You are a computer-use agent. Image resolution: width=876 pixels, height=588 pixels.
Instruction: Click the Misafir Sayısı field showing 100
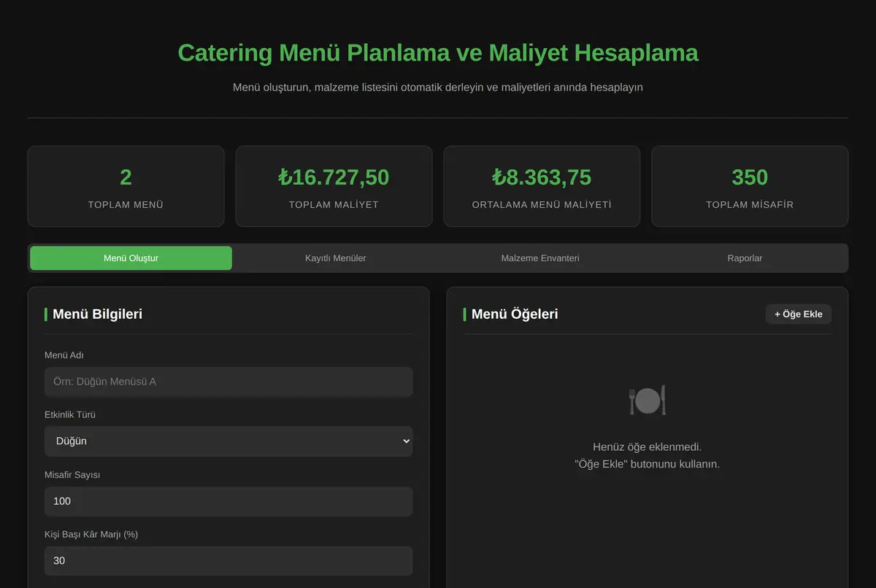point(228,501)
